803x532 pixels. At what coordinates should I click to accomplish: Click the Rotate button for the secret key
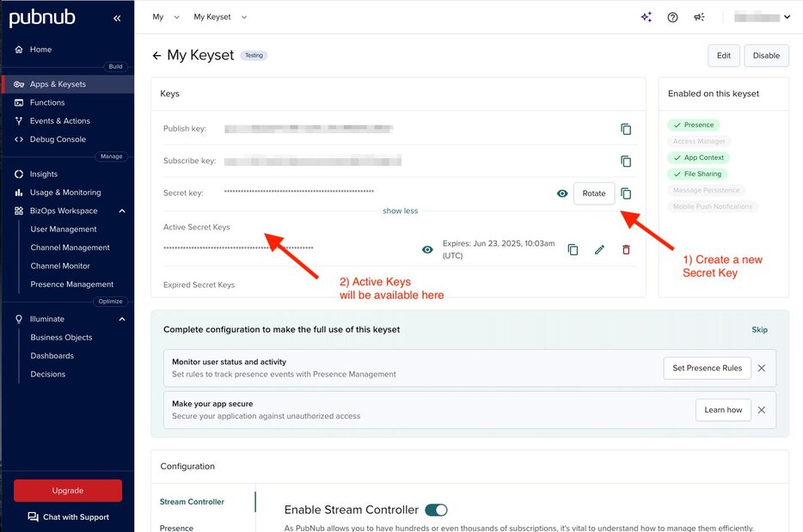(593, 193)
